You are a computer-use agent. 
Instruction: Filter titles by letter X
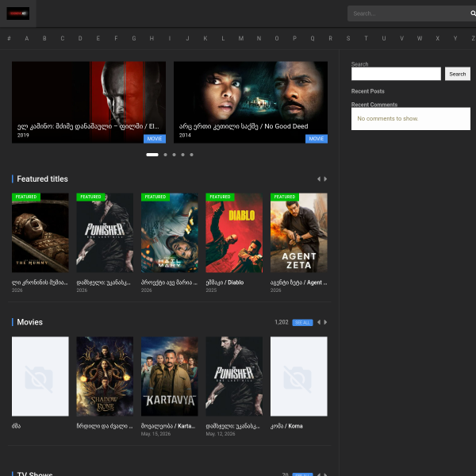(x=437, y=39)
